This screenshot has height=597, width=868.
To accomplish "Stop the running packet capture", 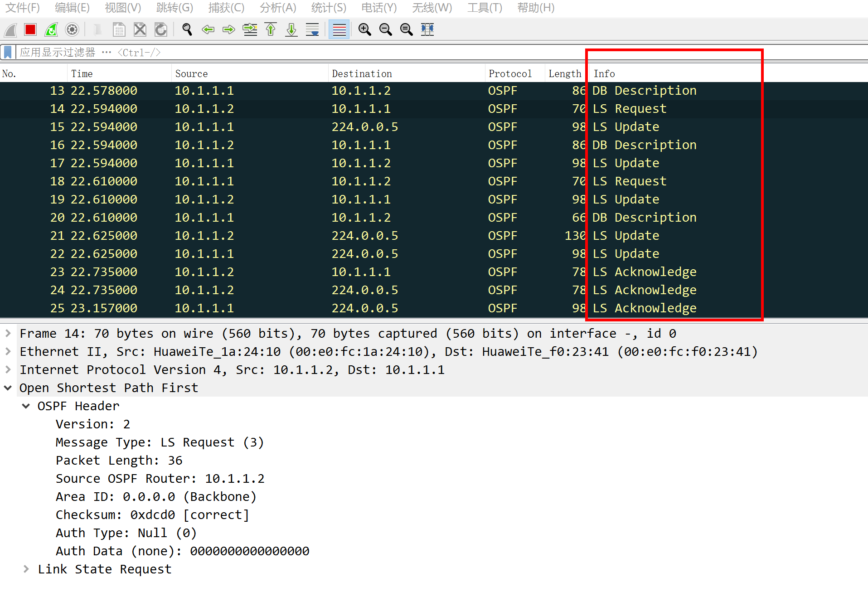I will pos(30,30).
